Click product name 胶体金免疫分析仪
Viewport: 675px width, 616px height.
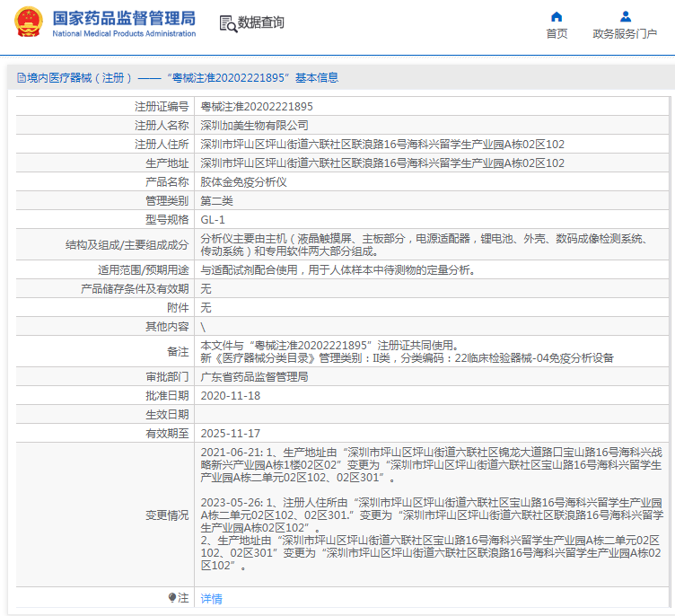pos(243,181)
